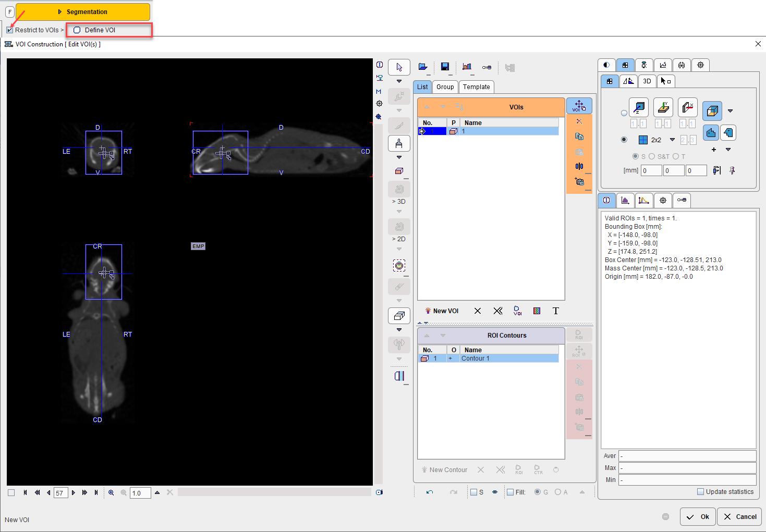Switch to the List tab
Screen dimensions: 766x532
point(422,87)
